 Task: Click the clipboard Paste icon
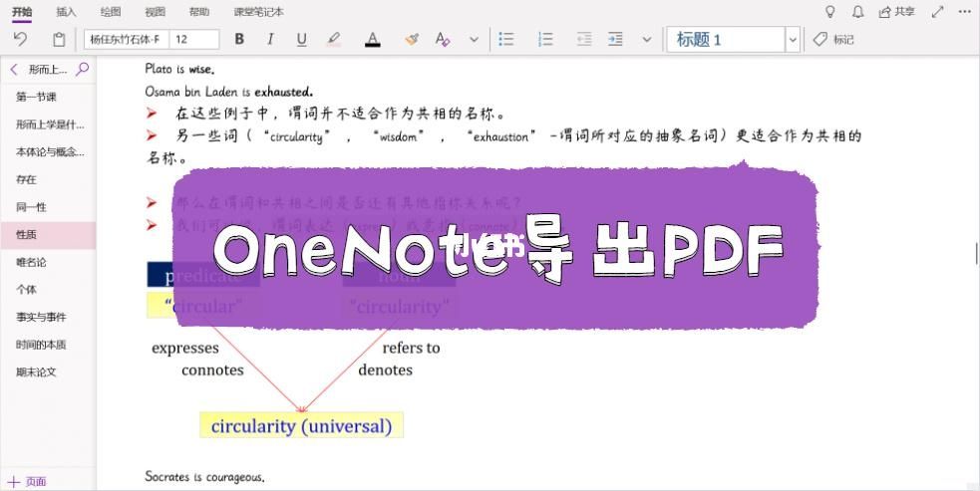point(59,40)
